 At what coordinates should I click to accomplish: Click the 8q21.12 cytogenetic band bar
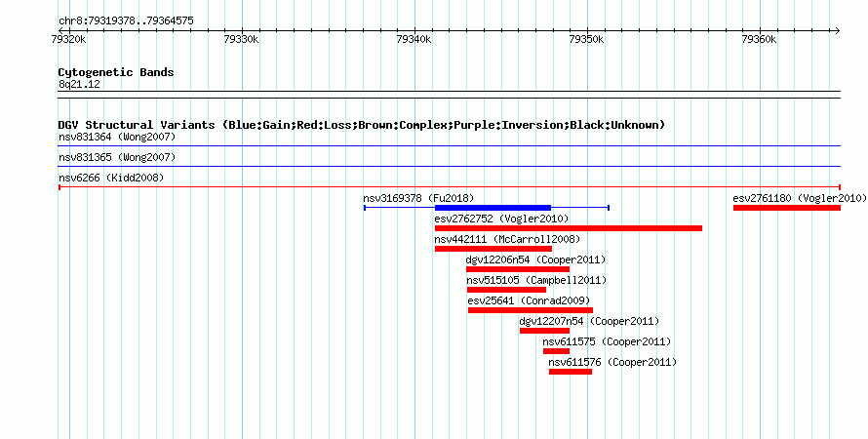pos(449,95)
